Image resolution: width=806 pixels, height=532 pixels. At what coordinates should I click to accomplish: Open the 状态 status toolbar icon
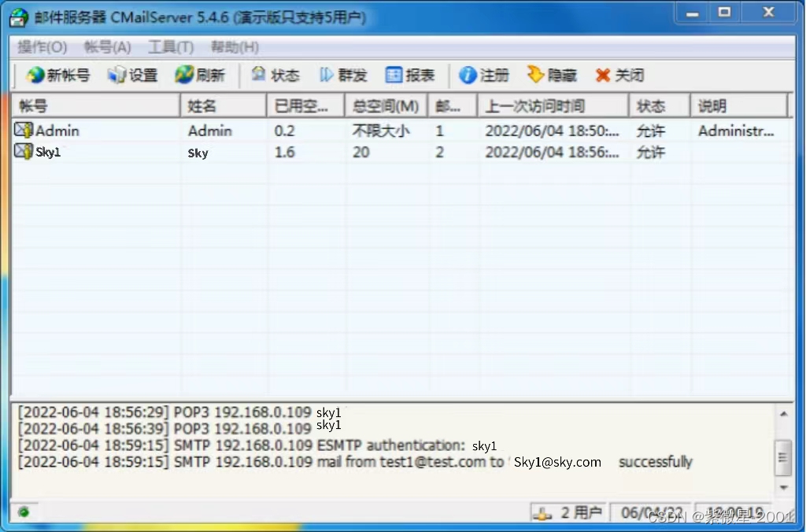tap(258, 75)
